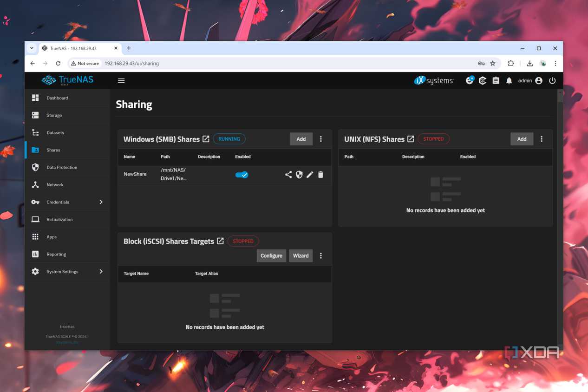588x392 pixels.
Task: Click the Storage drive icon
Action: click(35, 115)
